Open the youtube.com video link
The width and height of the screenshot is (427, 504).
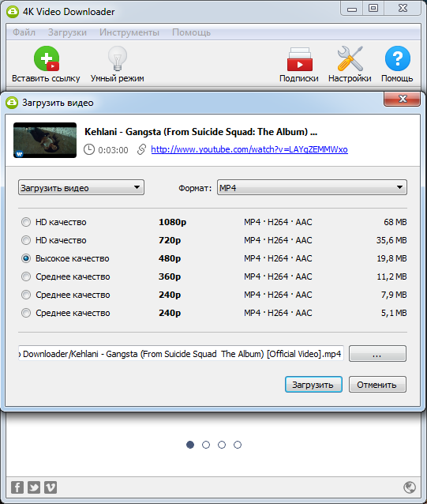point(249,149)
